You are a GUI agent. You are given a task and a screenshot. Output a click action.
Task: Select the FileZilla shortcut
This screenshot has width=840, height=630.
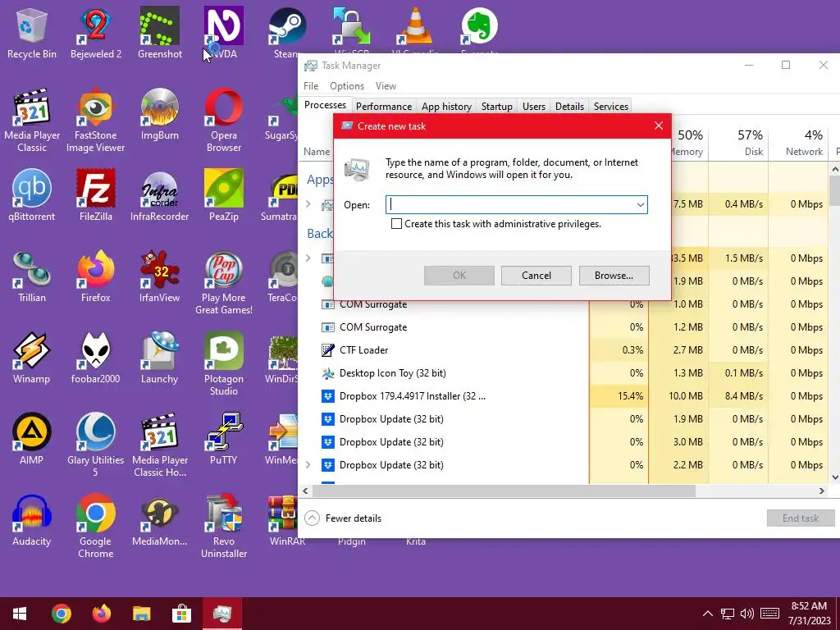coord(96,195)
